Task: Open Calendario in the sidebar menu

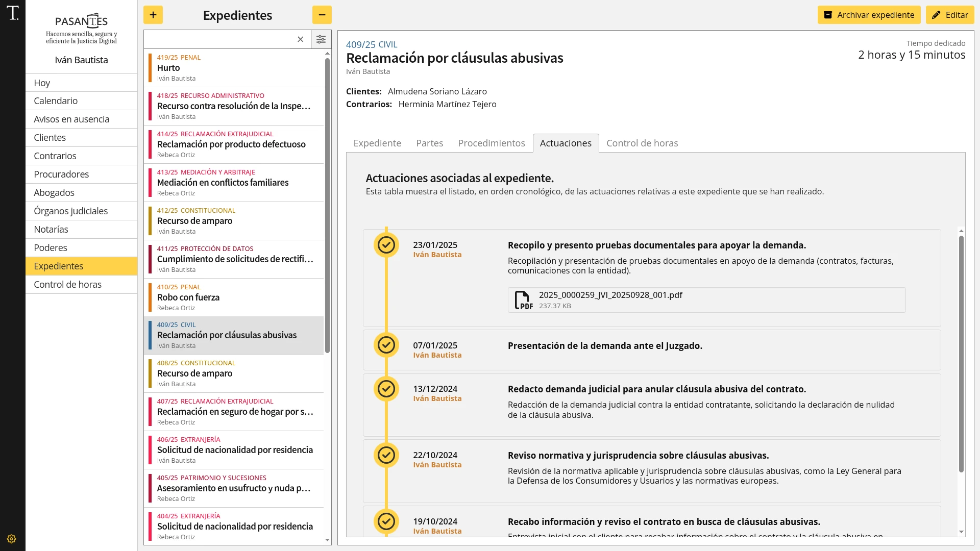Action: pyautogui.click(x=56, y=101)
